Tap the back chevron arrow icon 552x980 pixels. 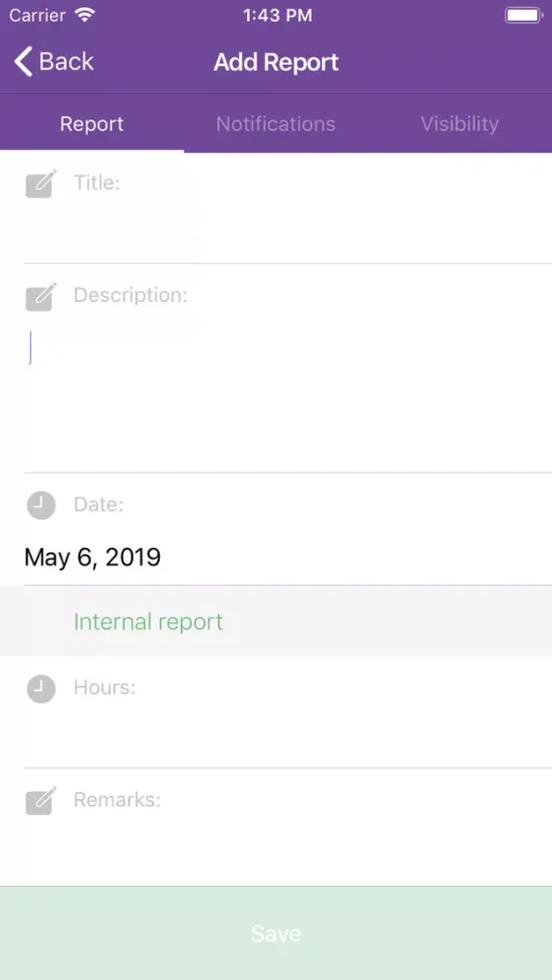(24, 62)
